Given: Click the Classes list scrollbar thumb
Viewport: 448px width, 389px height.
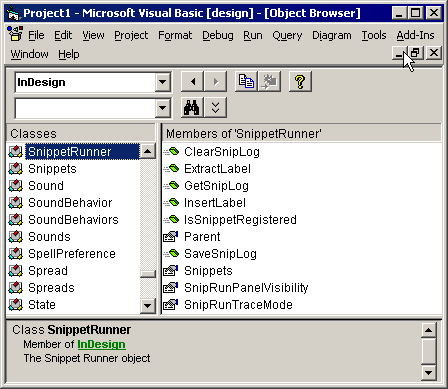Looking at the screenshot, I should (x=148, y=274).
